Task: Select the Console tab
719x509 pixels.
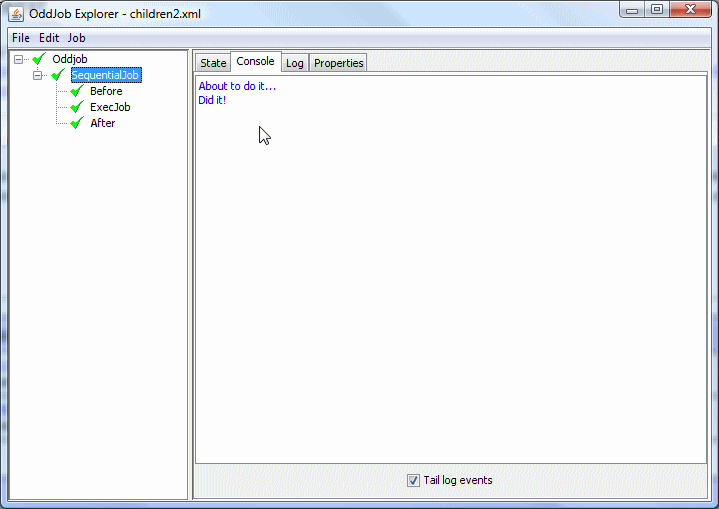Action: [255, 62]
